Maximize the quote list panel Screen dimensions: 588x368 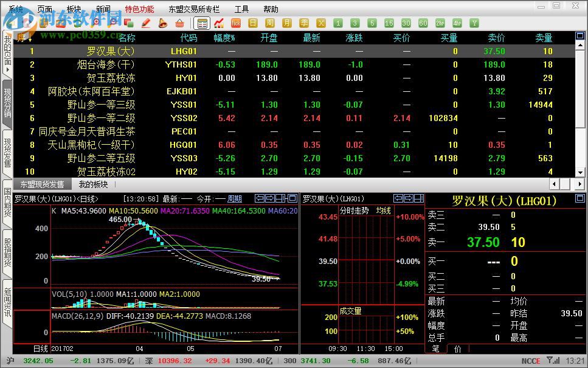coord(579,36)
